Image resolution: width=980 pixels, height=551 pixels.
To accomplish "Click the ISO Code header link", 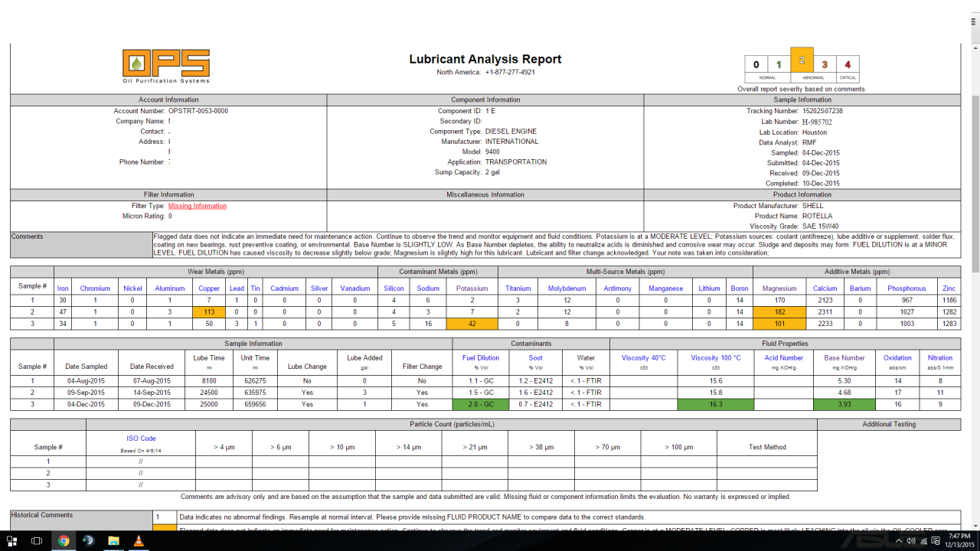I will 141,439.
